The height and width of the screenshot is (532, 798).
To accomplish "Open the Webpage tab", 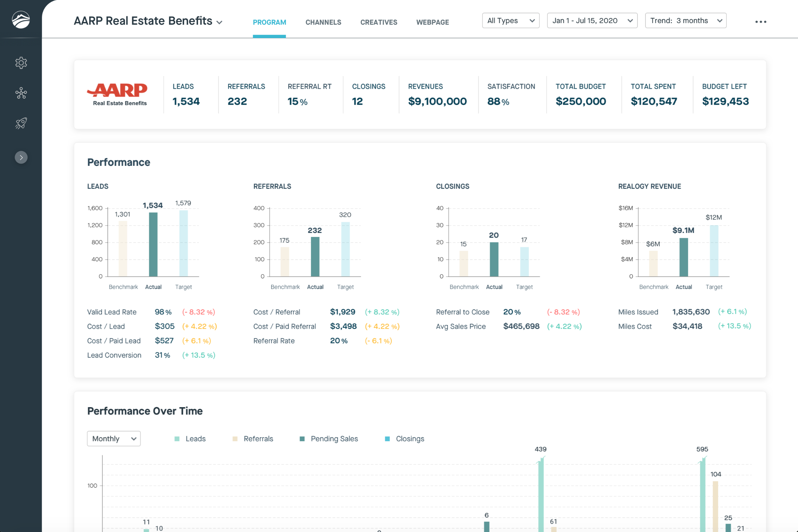I will coord(432,22).
